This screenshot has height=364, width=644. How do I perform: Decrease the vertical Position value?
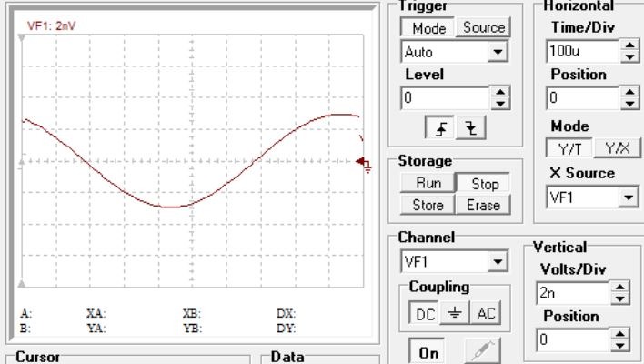click(619, 346)
